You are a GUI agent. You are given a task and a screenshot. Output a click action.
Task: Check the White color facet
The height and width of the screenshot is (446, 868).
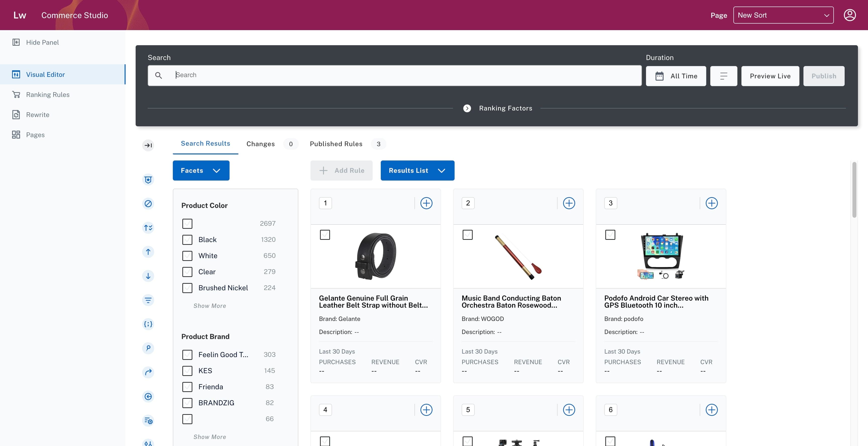coord(187,256)
